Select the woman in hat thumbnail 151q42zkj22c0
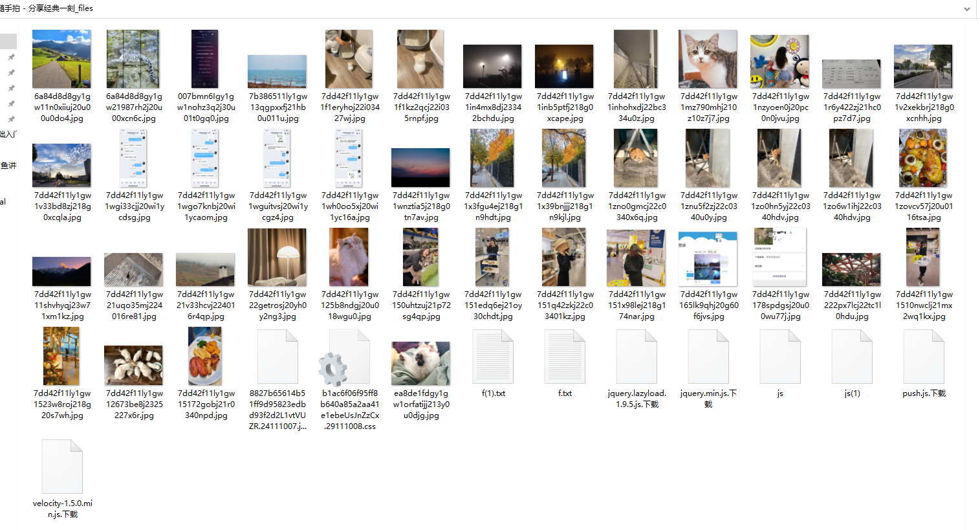This screenshot has width=980, height=530. pyautogui.click(x=564, y=257)
